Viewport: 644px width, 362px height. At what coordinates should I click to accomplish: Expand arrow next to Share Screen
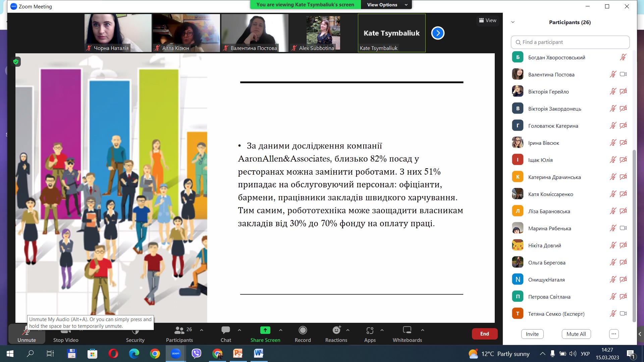281,330
